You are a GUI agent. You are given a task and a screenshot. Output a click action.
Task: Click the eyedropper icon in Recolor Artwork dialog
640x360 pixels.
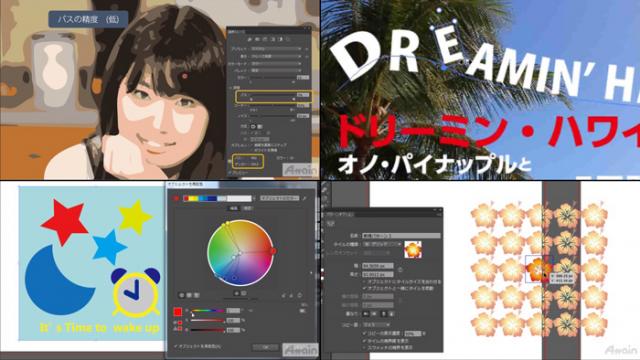(x=304, y=198)
